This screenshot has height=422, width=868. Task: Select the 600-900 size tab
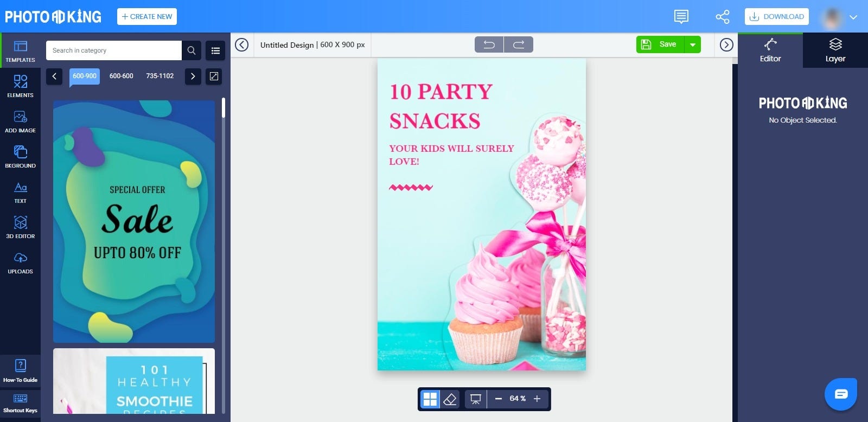tap(85, 76)
